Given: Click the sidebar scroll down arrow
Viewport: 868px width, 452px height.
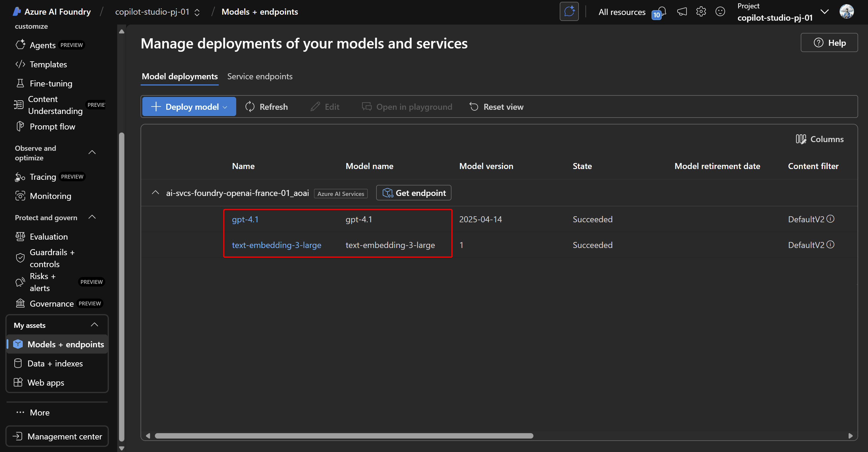Looking at the screenshot, I should [122, 448].
